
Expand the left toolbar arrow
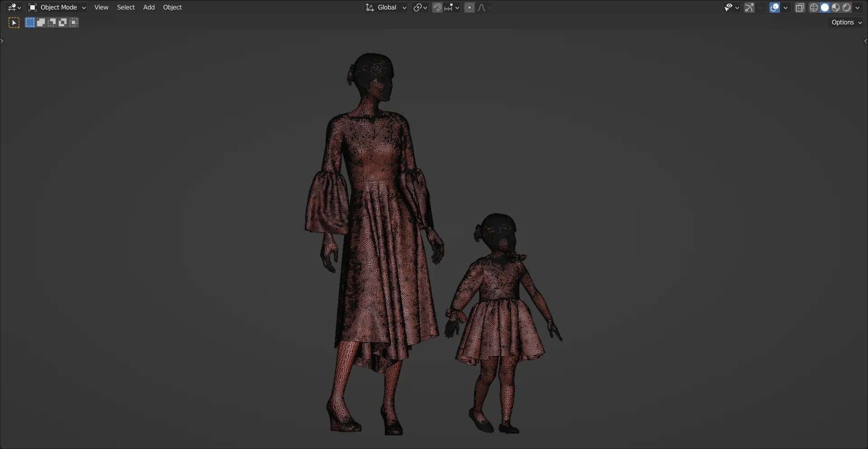click(2, 41)
